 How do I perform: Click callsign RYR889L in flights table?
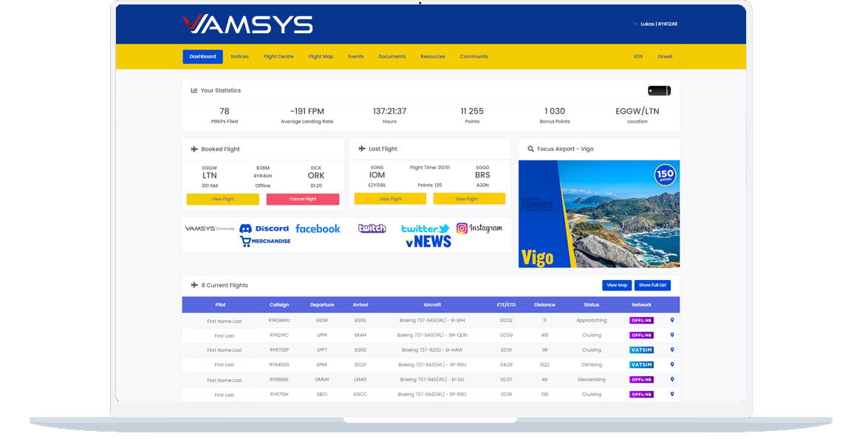click(x=279, y=380)
